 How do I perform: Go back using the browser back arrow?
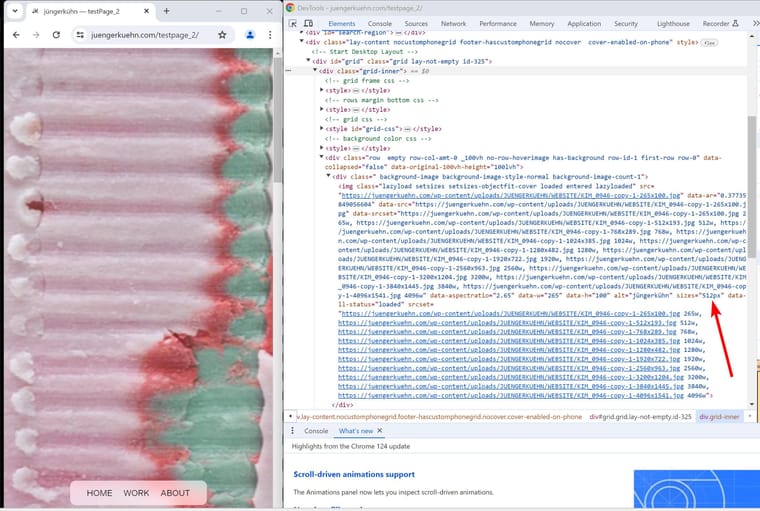click(x=16, y=35)
